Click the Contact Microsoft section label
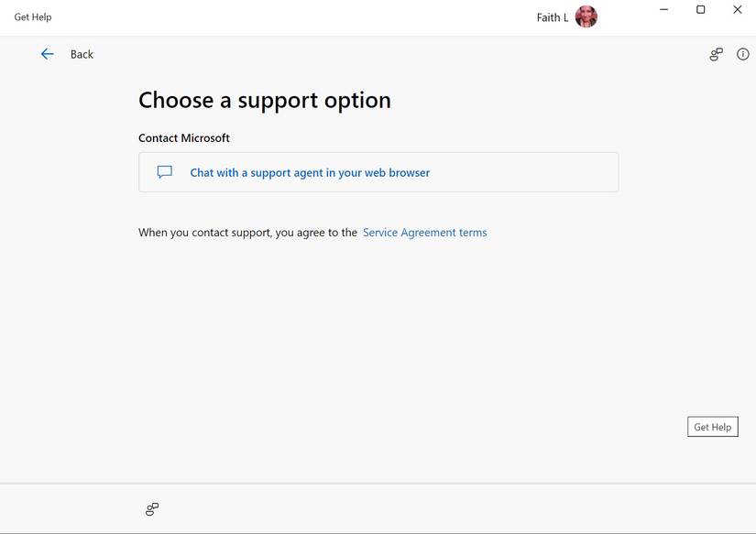Screen dimensions: 756x534 (184, 138)
